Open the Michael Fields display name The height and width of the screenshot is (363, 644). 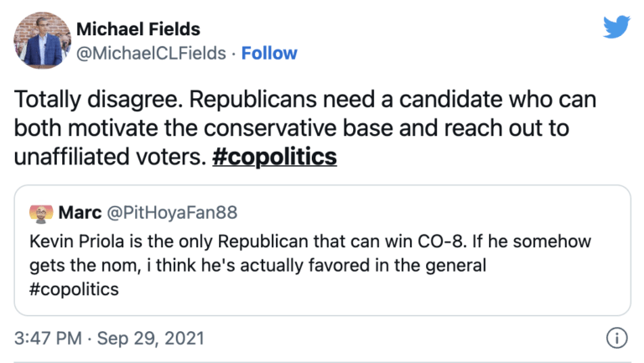pos(128,30)
